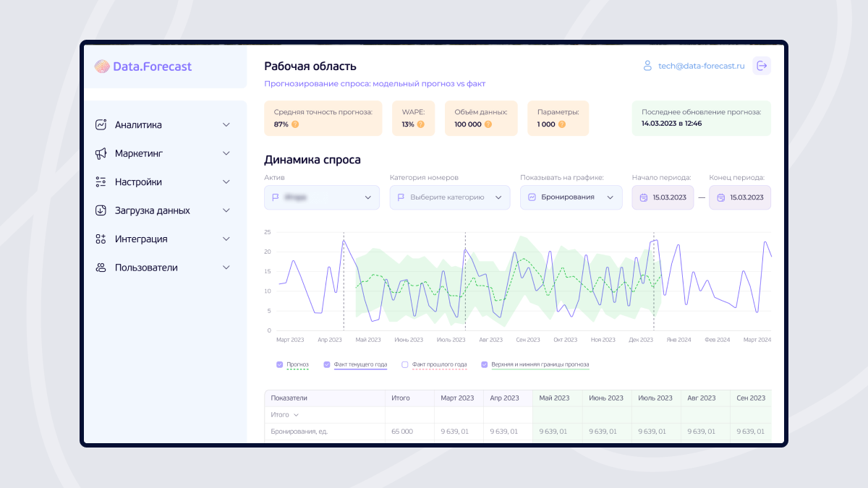Click the Data.Forecast logo

click(143, 67)
